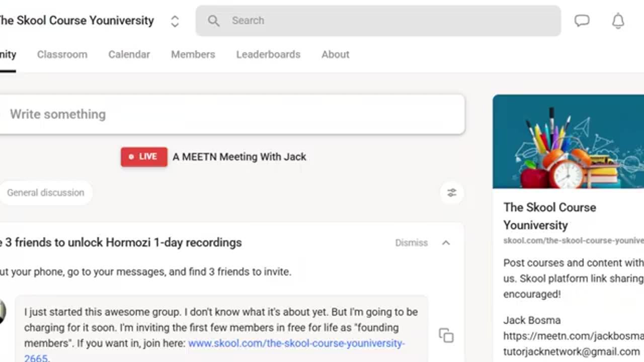Click the unlock Hormozi 1-day recordings heading
Viewport: 644px width, 362px height.
(121, 243)
